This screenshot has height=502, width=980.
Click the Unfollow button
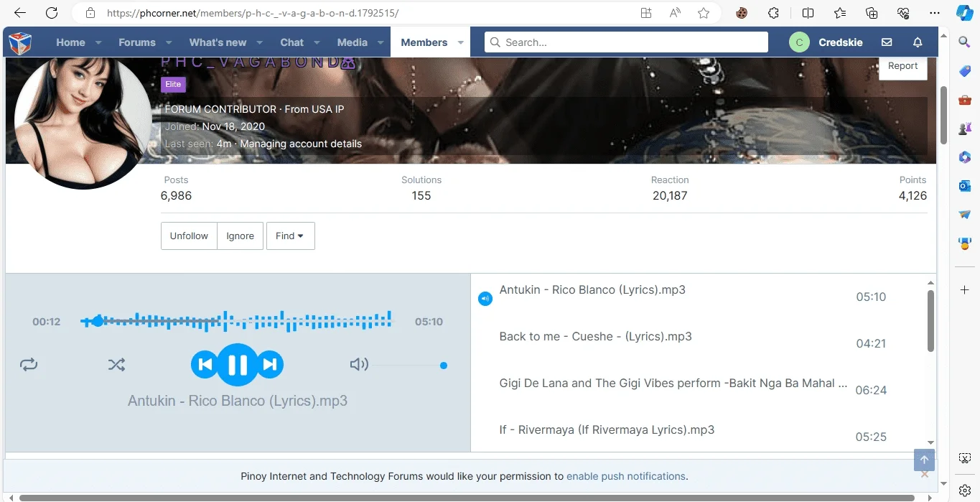coord(189,236)
